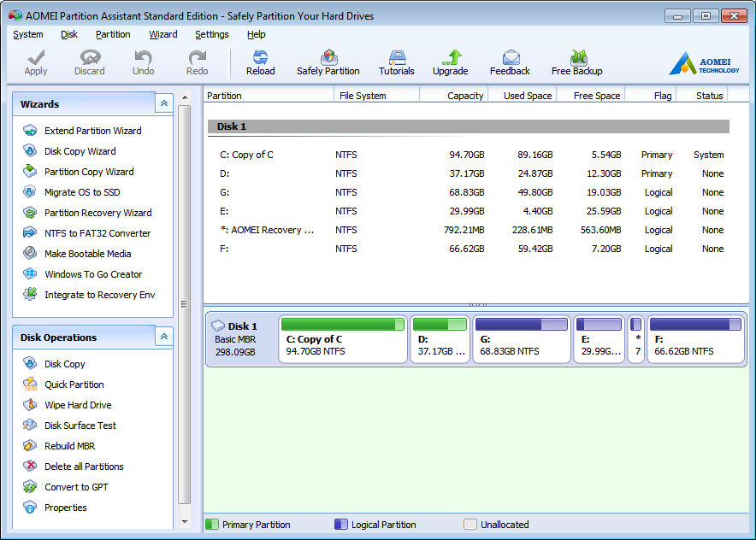Select the E: 29.99G partition block
This screenshot has height=540, width=756.
(x=599, y=339)
